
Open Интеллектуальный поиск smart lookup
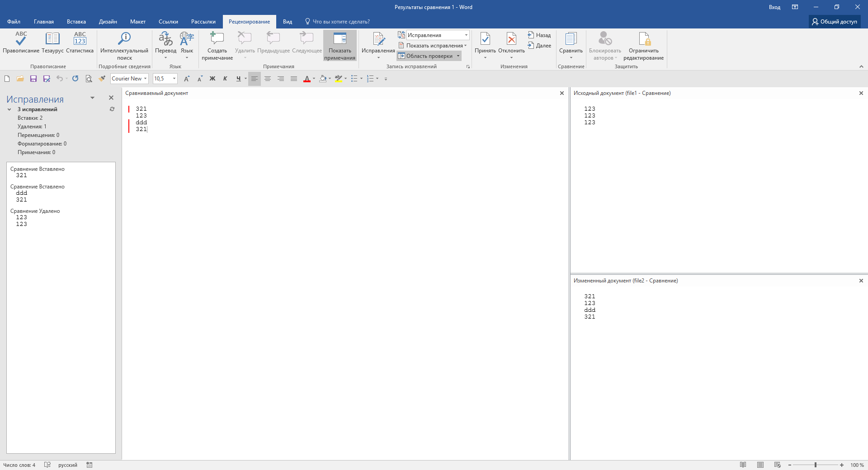pyautogui.click(x=124, y=45)
